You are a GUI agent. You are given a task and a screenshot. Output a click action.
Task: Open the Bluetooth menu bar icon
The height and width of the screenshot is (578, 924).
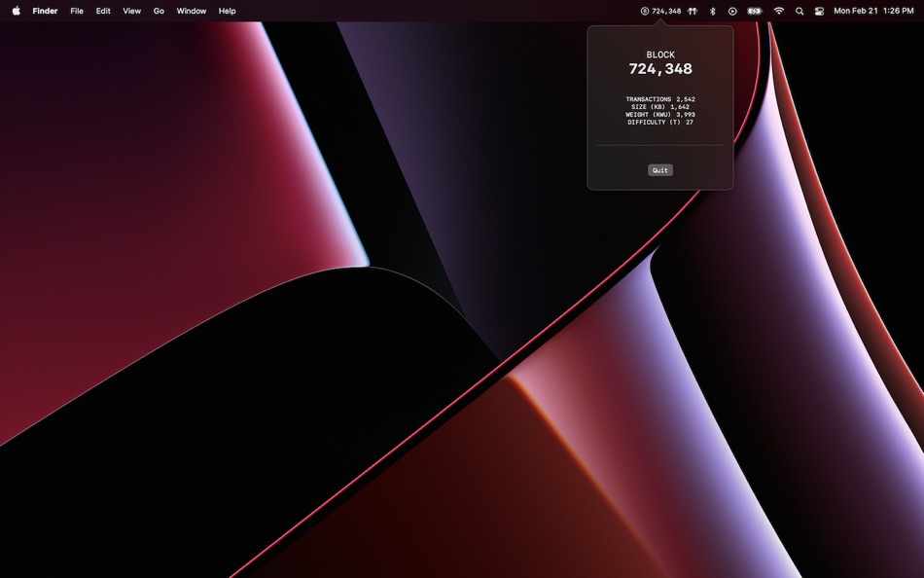[x=712, y=12]
